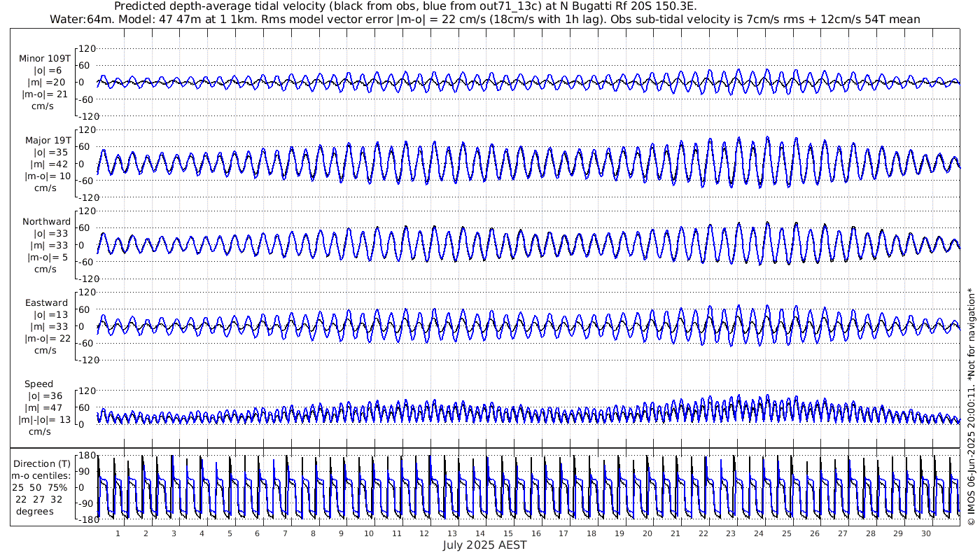
Task: Click day "12" on the date axis
Action: pyautogui.click(x=425, y=533)
